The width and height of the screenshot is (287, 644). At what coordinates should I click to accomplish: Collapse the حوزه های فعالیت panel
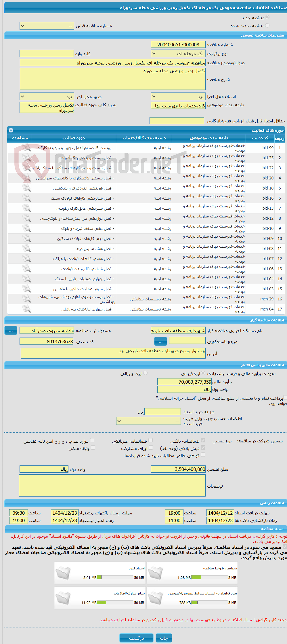[11, 130]
